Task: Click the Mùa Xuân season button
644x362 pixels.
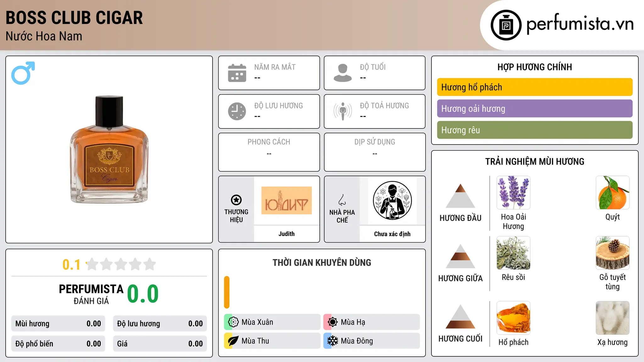Action: tap(272, 322)
